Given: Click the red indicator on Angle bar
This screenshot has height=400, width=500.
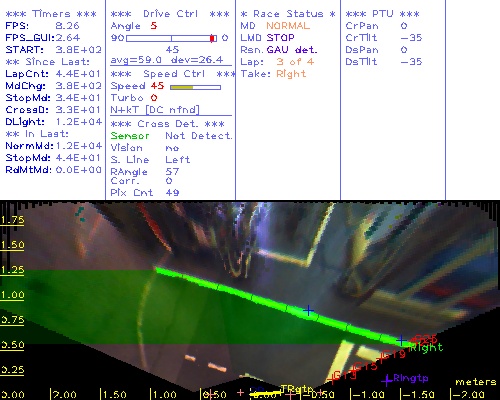Looking at the screenshot, I should click(212, 38).
